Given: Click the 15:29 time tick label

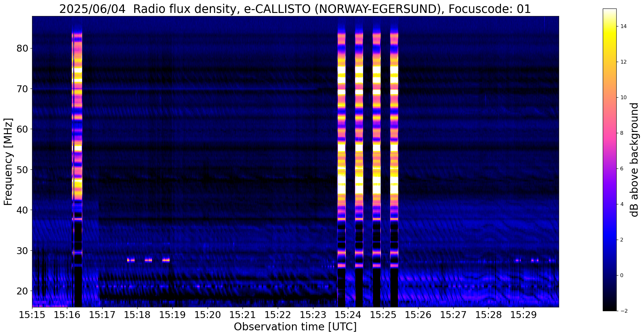Looking at the screenshot, I should coord(524,315).
